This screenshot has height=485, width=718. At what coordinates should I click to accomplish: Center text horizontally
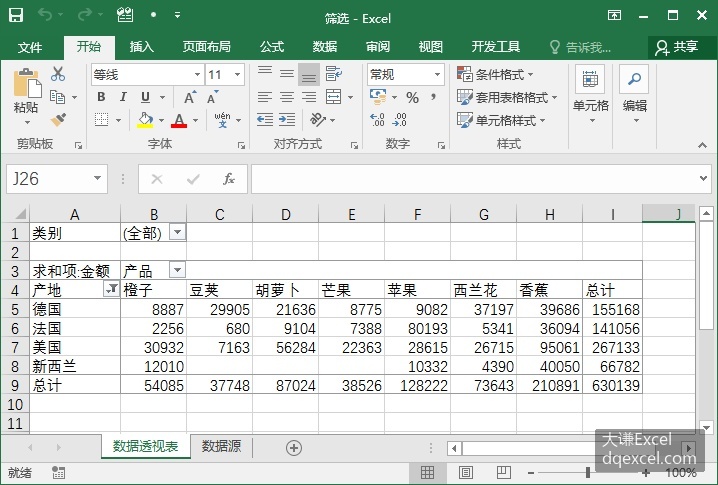[287, 97]
